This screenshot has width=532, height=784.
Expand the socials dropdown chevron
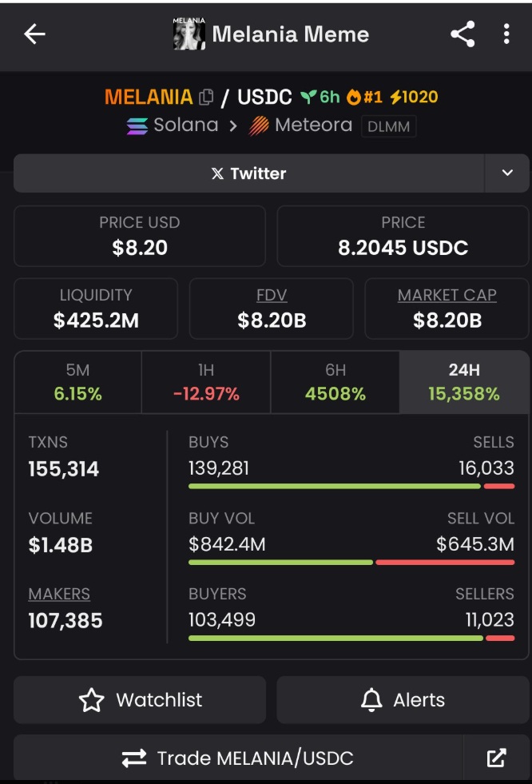(507, 173)
